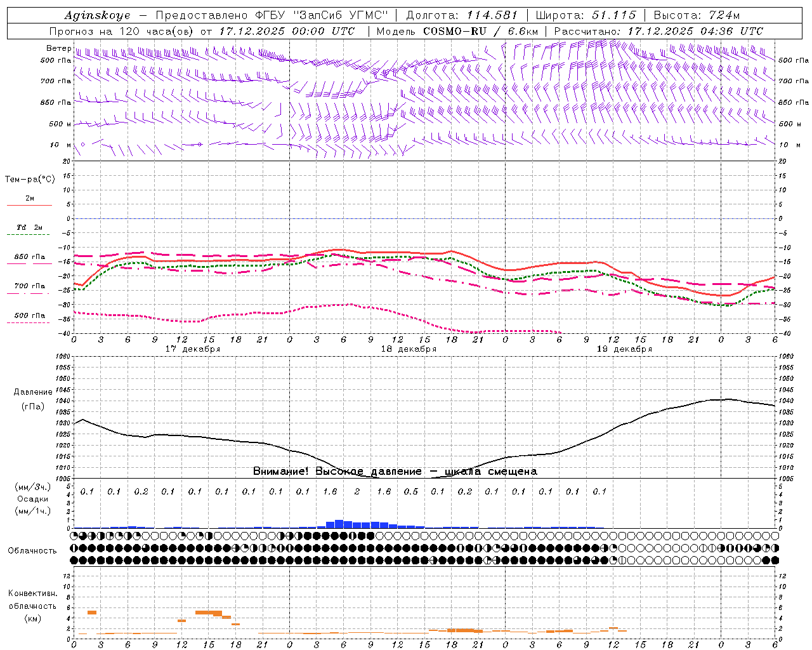Click the 2м temperature legend entry
The width and height of the screenshot is (812, 650).
click(x=30, y=199)
